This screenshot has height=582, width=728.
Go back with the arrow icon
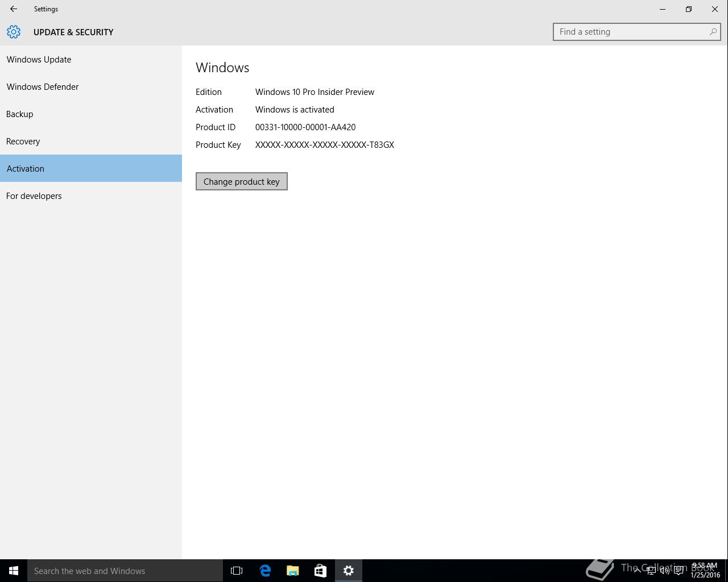click(x=14, y=9)
